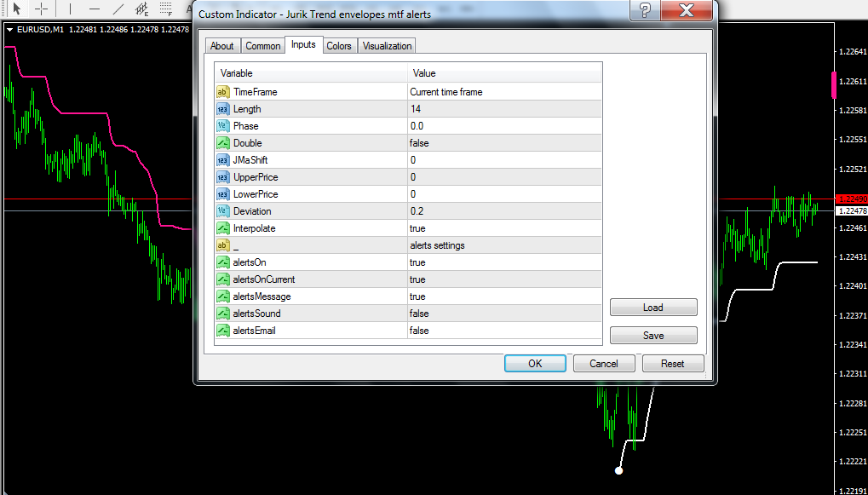The height and width of the screenshot is (495, 868).
Task: Switch to the About tab
Action: [222, 46]
